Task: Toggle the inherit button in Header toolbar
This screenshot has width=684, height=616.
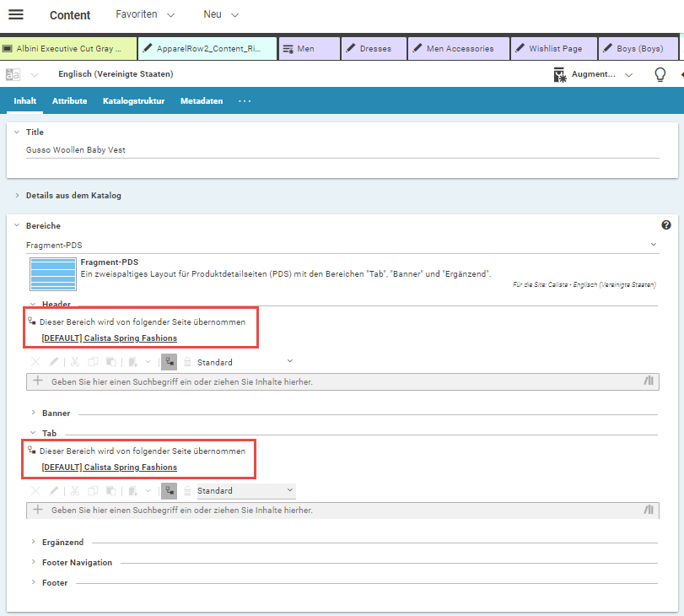Action: [x=169, y=362]
